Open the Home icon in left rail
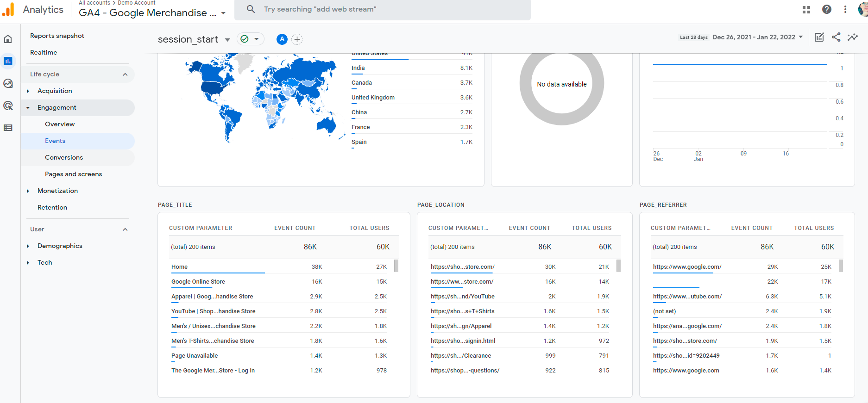868x403 pixels. [x=8, y=39]
